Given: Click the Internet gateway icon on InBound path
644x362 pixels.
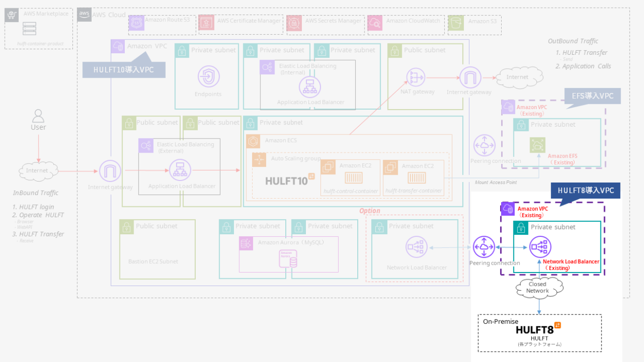Looking at the screenshot, I should coord(110,171).
